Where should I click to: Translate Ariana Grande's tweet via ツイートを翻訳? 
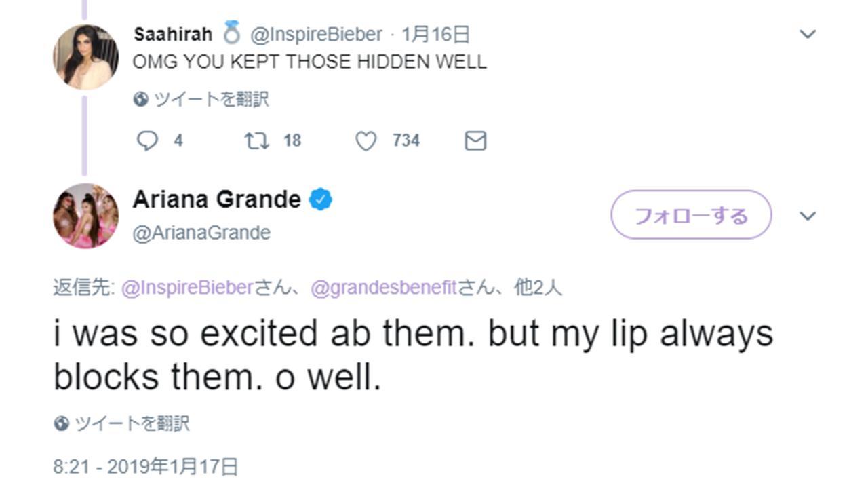click(x=132, y=424)
